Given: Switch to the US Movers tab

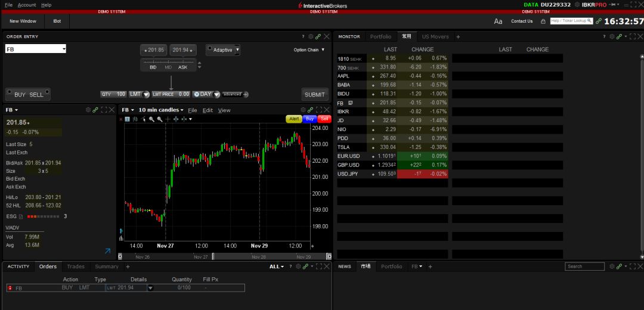Looking at the screenshot, I should click(435, 36).
